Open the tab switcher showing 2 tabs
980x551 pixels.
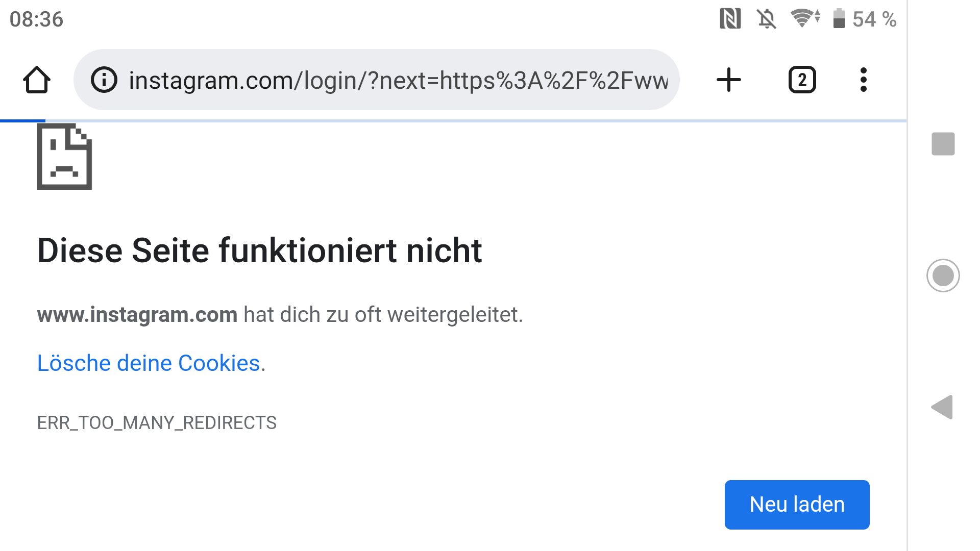tap(802, 80)
